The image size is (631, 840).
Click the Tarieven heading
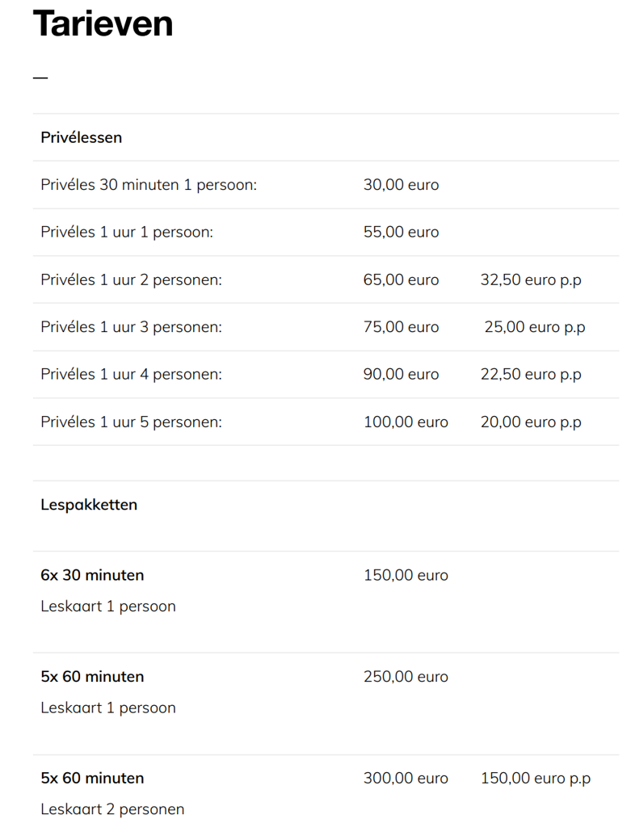[103, 23]
